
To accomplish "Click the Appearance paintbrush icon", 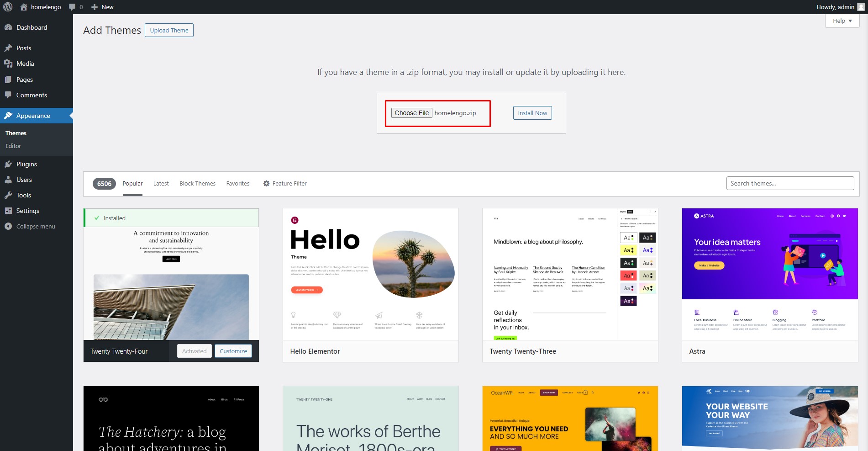I will pyautogui.click(x=8, y=116).
